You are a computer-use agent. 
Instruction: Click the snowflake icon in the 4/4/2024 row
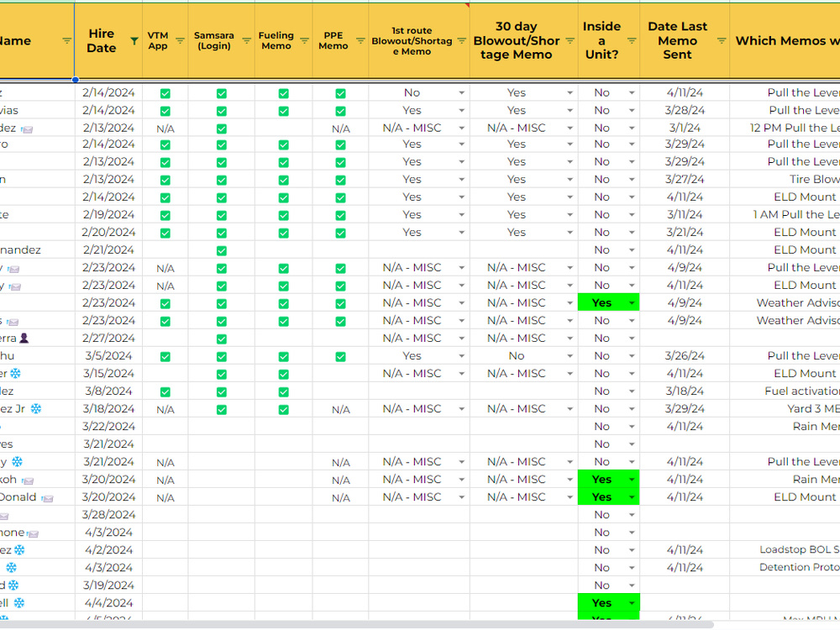tap(18, 602)
